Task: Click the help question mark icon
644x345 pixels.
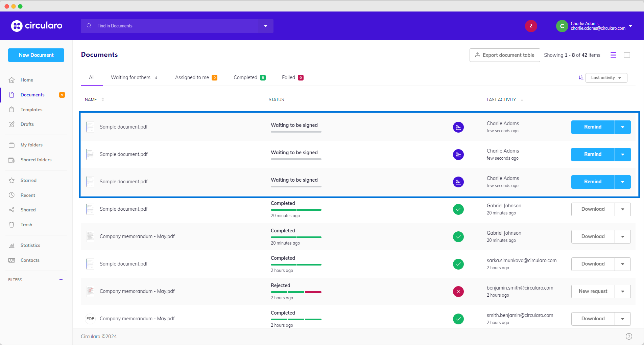Action: pyautogui.click(x=628, y=336)
